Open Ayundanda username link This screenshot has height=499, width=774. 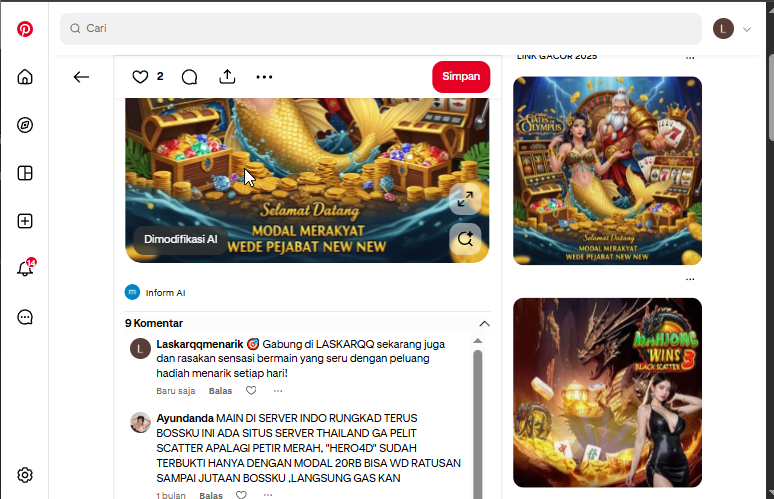pyautogui.click(x=185, y=418)
